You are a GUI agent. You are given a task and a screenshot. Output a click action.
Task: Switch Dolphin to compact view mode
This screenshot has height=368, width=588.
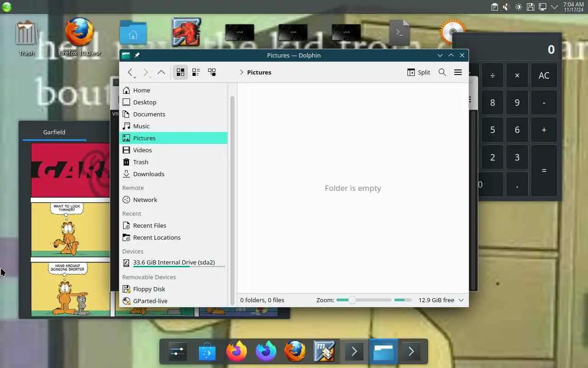click(196, 72)
